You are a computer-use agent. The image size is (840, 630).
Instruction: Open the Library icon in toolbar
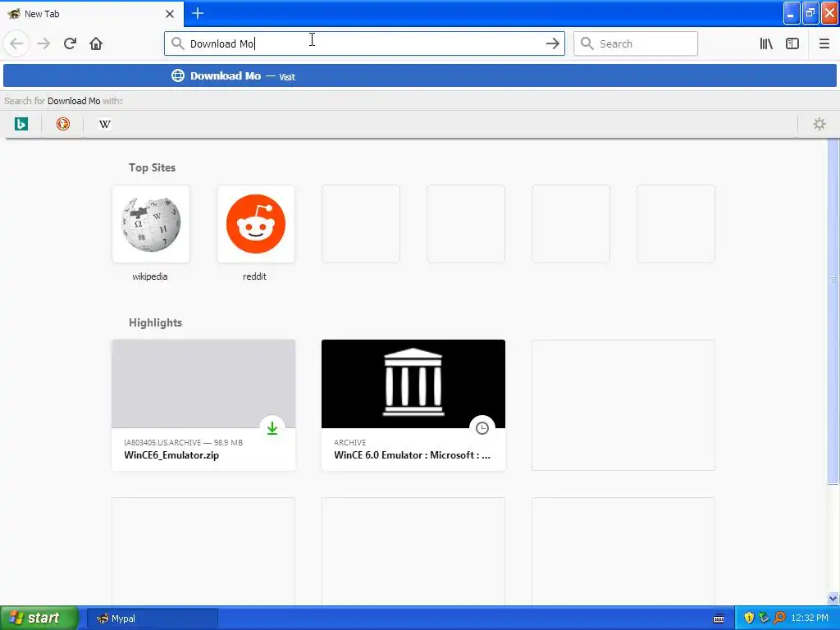(x=766, y=43)
